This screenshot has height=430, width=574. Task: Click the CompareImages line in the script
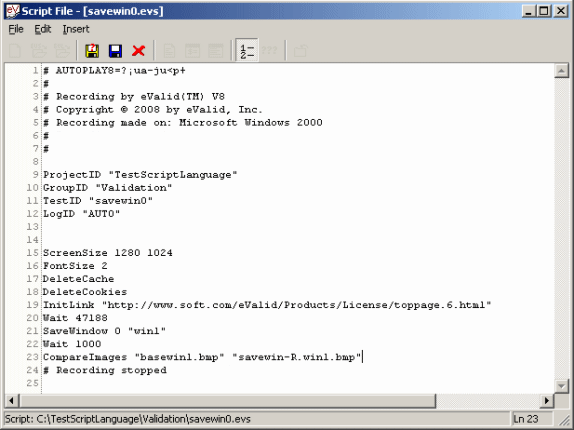tap(202, 357)
